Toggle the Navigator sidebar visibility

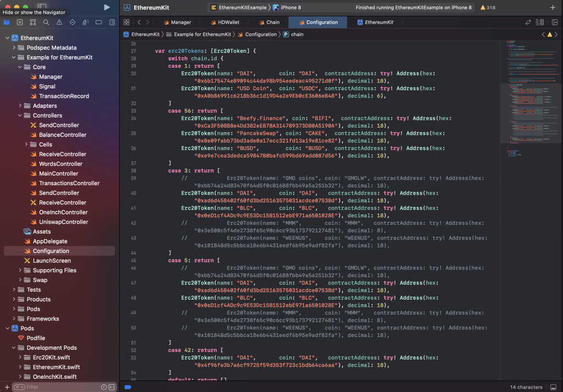tap(42, 7)
